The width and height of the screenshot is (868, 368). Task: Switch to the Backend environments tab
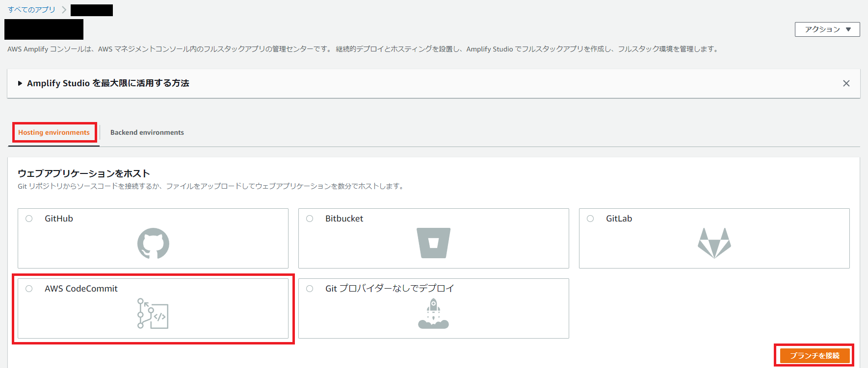tap(147, 132)
